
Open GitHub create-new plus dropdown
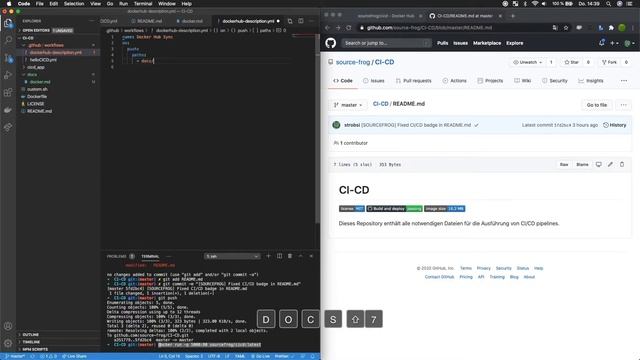tap(614, 43)
